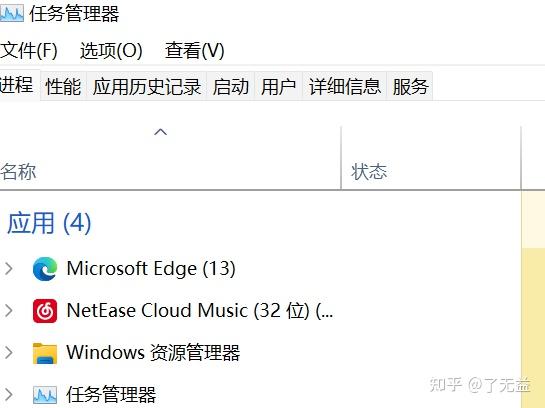Expand the 任务管理器 process group
This screenshot has height=408, width=545.
pyautogui.click(x=9, y=395)
